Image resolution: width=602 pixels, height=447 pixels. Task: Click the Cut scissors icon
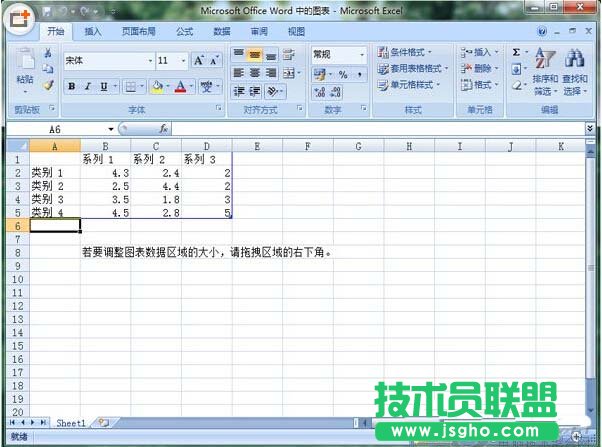48,53
